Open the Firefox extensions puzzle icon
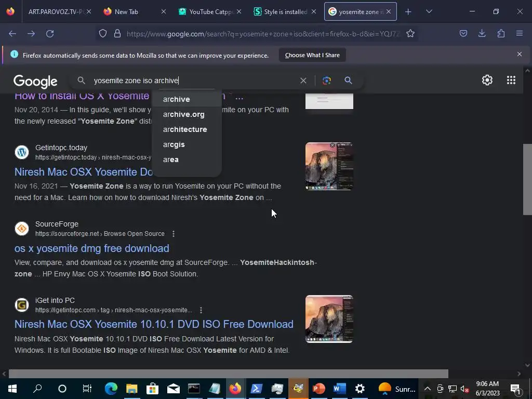 click(501, 33)
